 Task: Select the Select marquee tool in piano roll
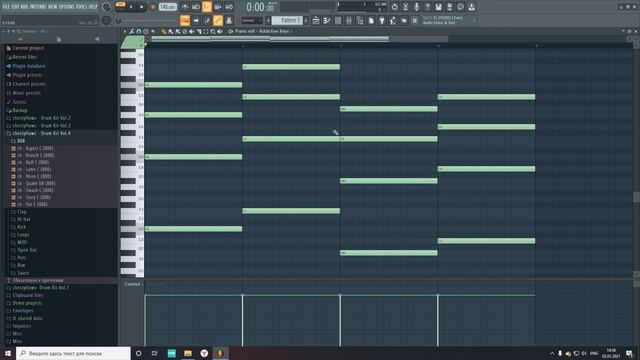[206, 31]
